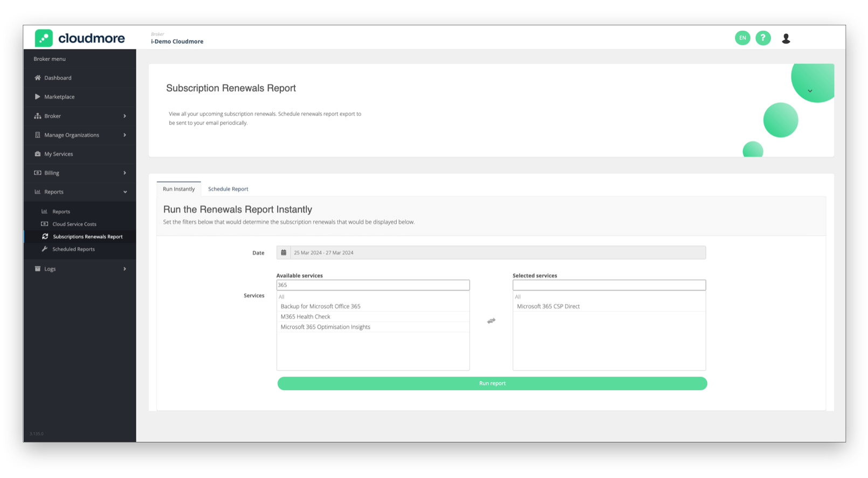Select Microsoft 365 Optimisation Insights service
This screenshot has height=478, width=868.
[373, 327]
